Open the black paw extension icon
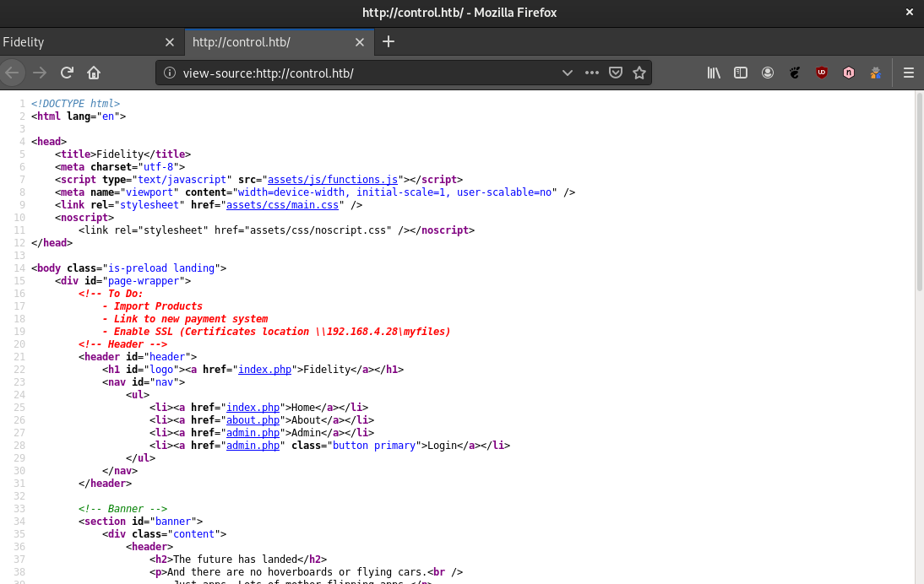Screen dimensions: 924x584 (x=795, y=73)
